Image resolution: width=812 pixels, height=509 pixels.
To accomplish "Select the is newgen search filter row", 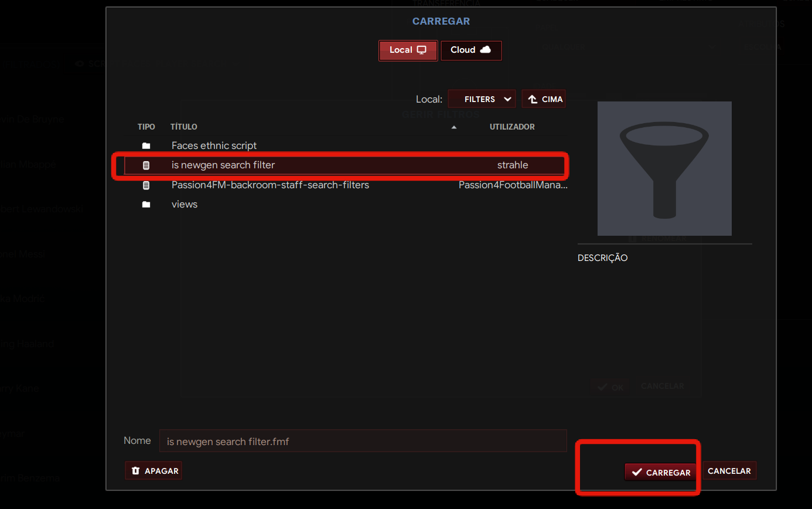I will point(346,165).
